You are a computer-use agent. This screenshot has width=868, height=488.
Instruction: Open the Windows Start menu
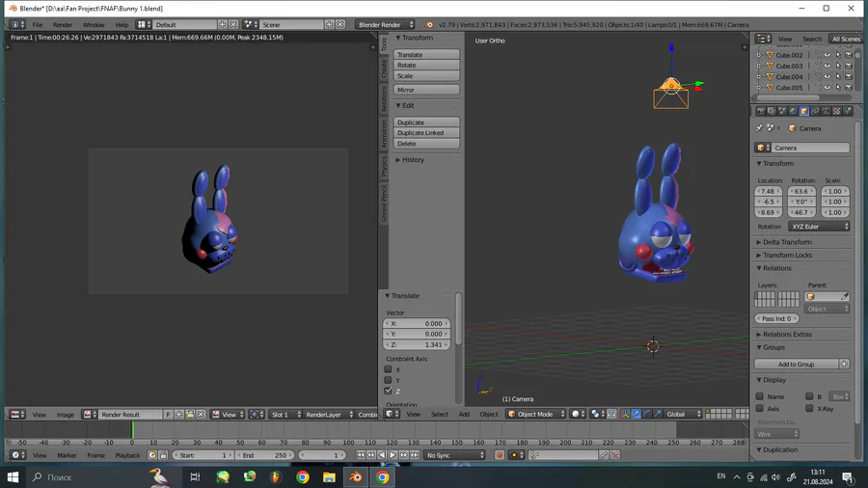tap(13, 477)
